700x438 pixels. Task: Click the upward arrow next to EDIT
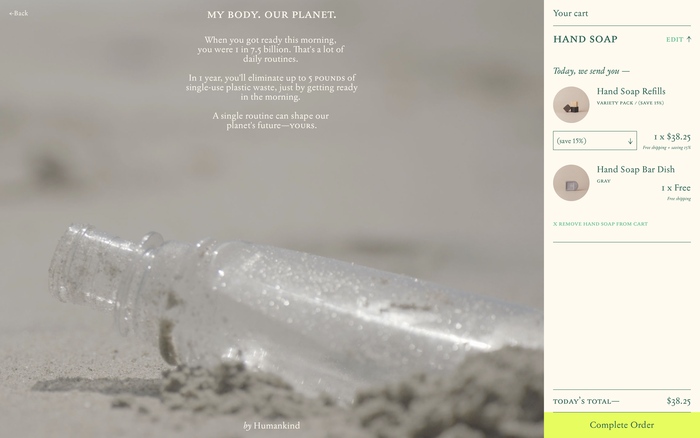pos(689,39)
